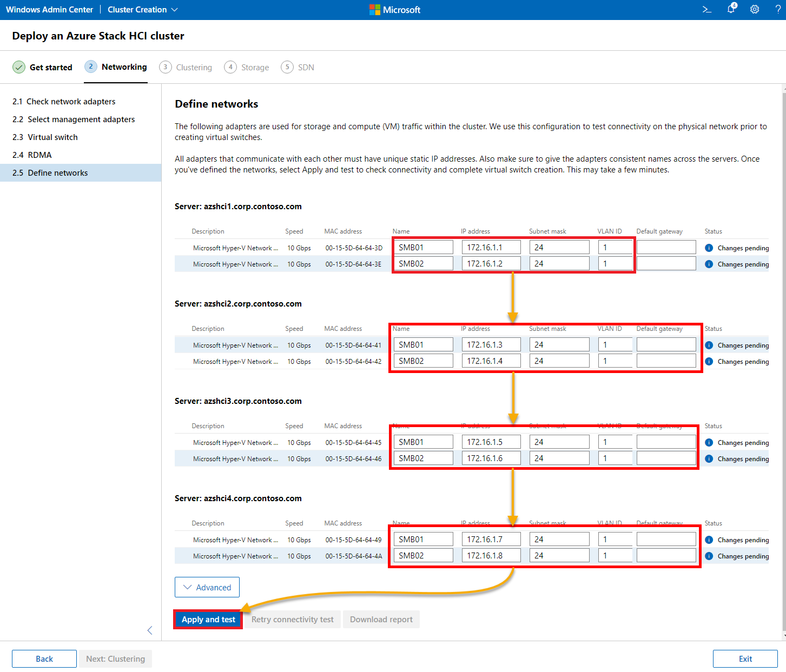Select the Storage step tab

coord(247,67)
